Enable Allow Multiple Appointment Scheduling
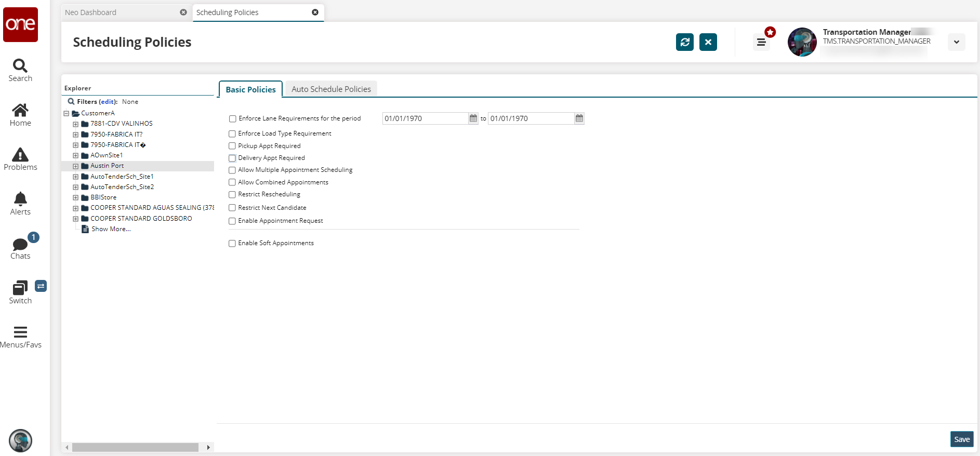 232,170
